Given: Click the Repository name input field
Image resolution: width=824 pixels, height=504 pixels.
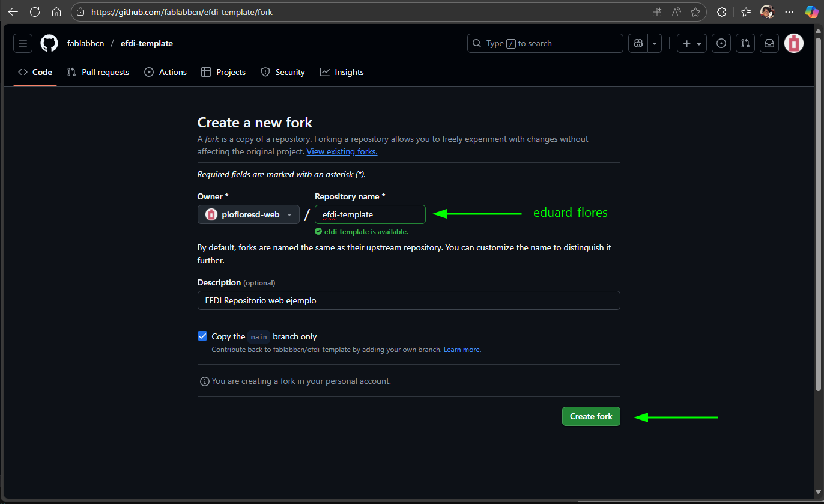Looking at the screenshot, I should coord(370,214).
